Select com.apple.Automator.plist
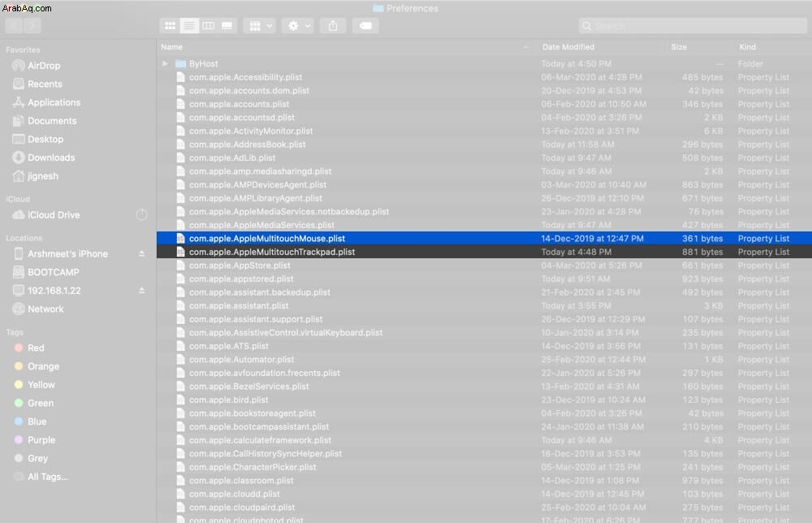 click(484, 360)
